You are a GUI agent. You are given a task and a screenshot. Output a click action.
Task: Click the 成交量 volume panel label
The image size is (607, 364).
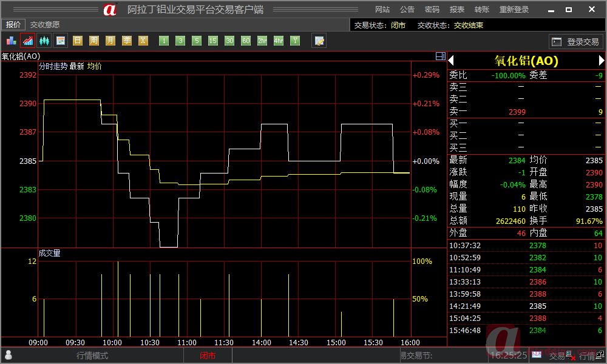click(x=50, y=253)
